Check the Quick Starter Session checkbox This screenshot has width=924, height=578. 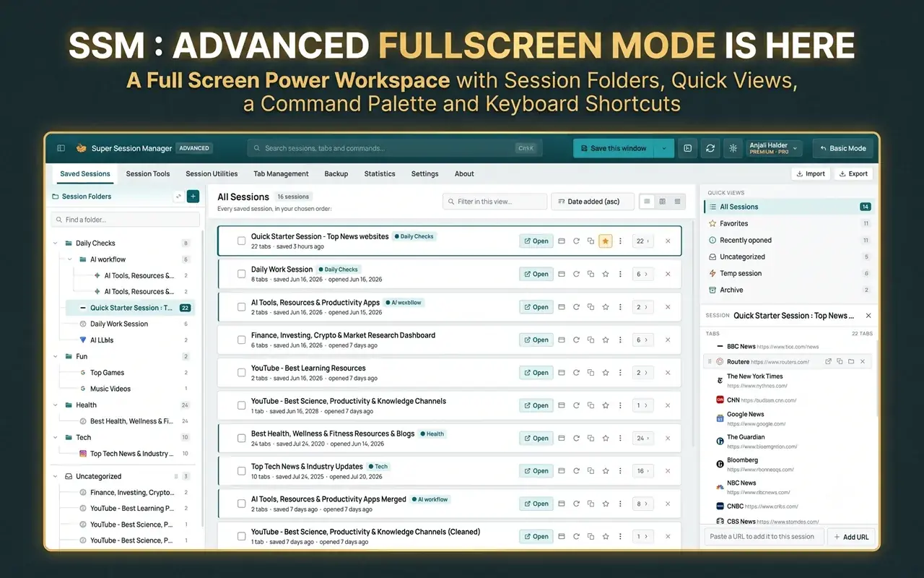(242, 241)
